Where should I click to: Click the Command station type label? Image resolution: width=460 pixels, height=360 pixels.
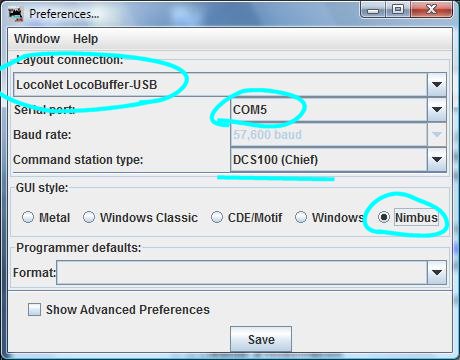(x=78, y=160)
